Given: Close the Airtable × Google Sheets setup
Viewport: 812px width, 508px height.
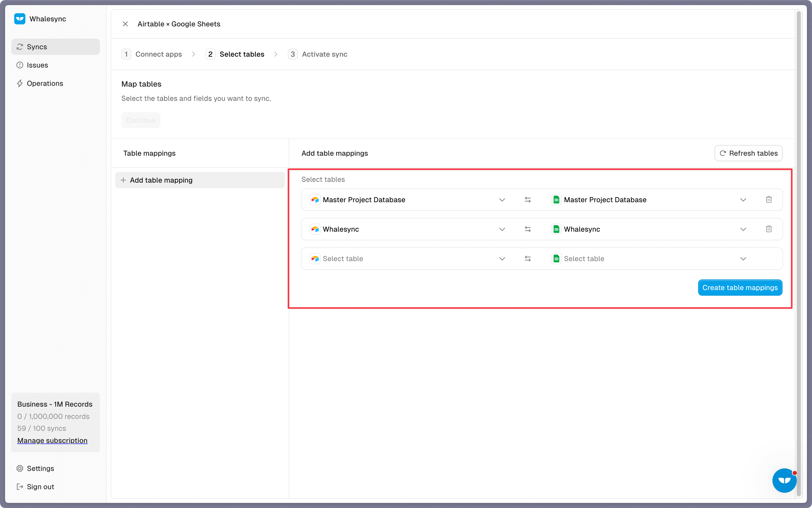Looking at the screenshot, I should click(125, 24).
